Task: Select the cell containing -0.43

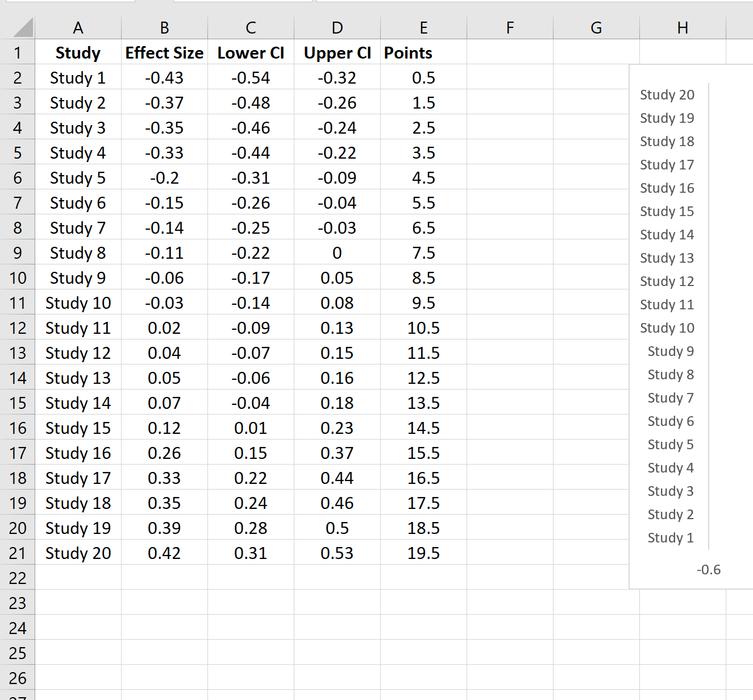Action: tap(164, 77)
